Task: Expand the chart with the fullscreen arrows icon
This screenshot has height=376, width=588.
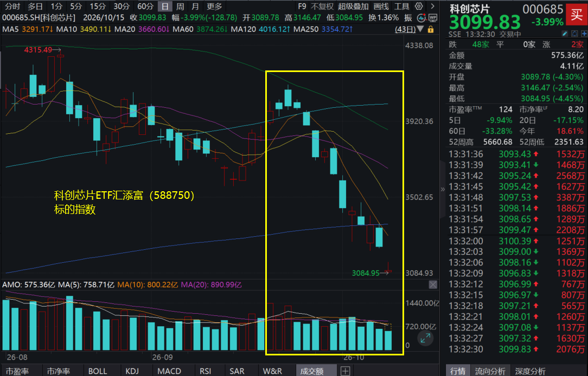Action: pyautogui.click(x=425, y=338)
